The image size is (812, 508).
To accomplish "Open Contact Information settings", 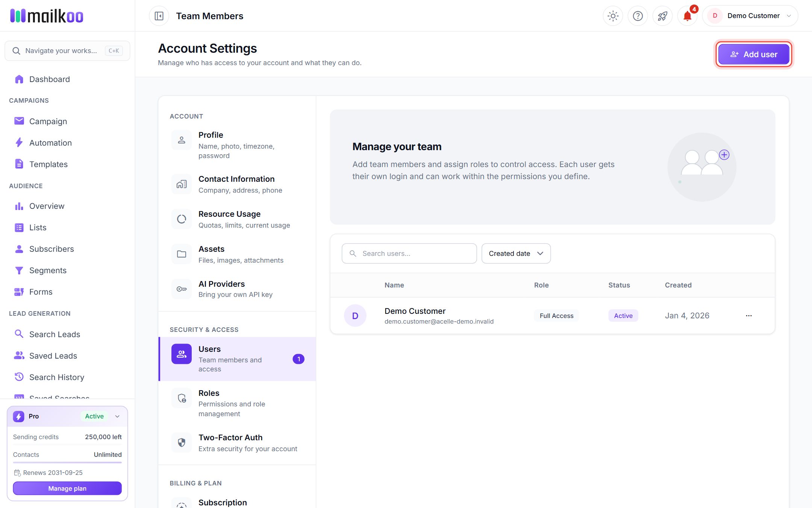I will 237,184.
